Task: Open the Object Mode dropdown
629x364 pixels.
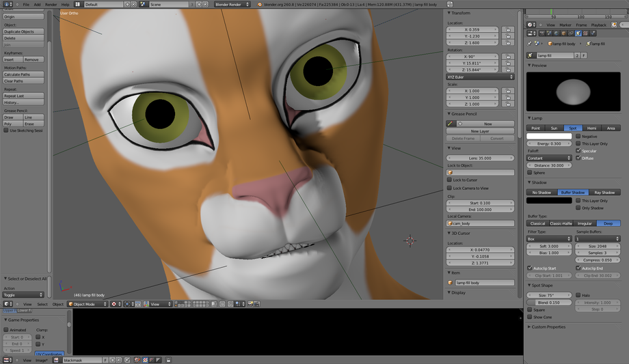Action: tap(88, 304)
